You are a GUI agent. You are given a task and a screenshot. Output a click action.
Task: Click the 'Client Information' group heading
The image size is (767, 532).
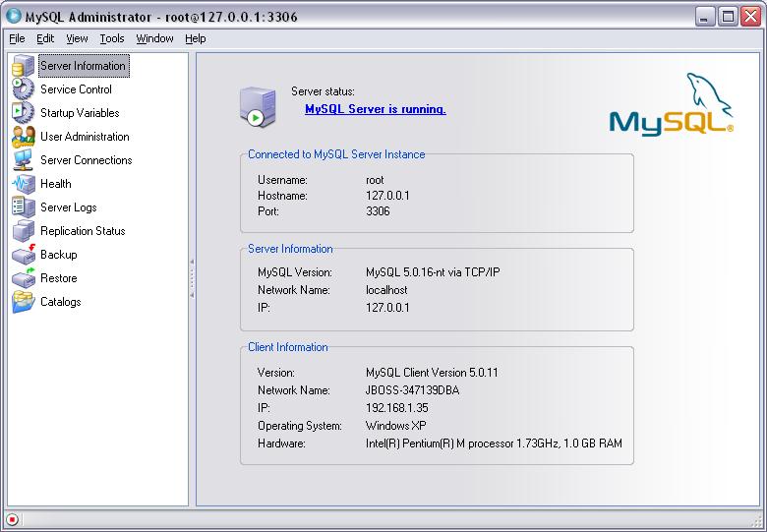click(x=287, y=347)
